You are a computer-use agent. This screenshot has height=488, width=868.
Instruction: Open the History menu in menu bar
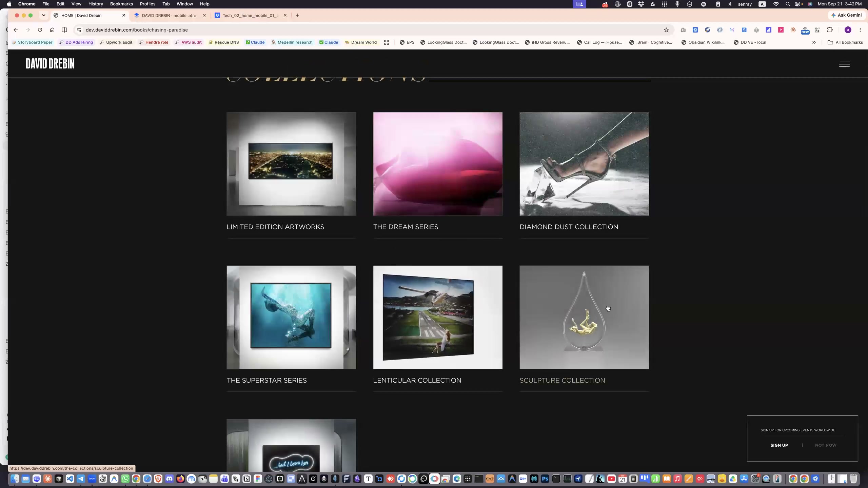(96, 4)
